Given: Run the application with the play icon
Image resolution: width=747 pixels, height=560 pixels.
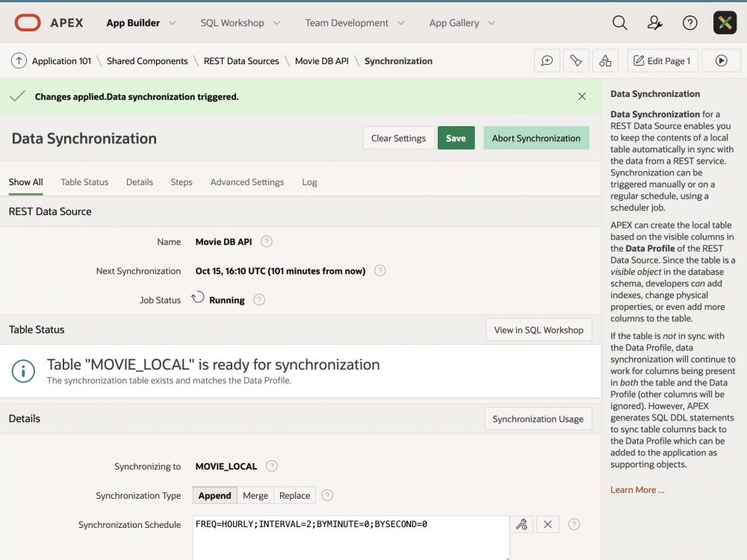Looking at the screenshot, I should pos(721,61).
